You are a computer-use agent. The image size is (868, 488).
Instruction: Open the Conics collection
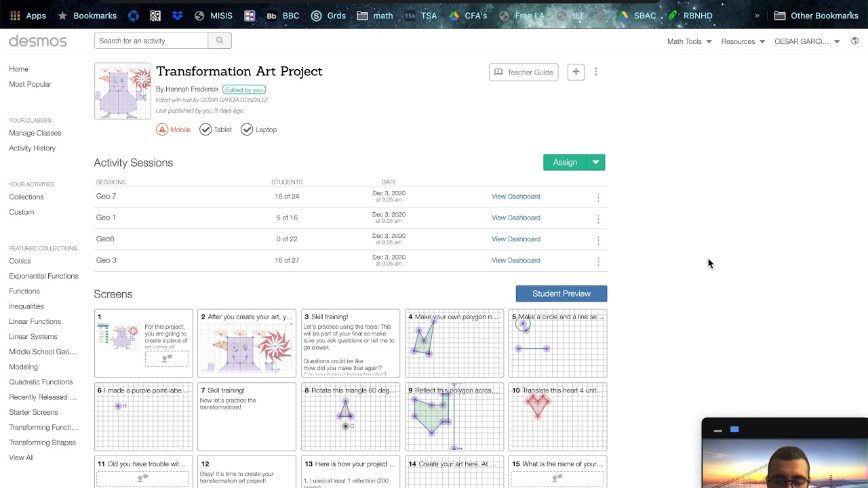pyautogui.click(x=20, y=261)
